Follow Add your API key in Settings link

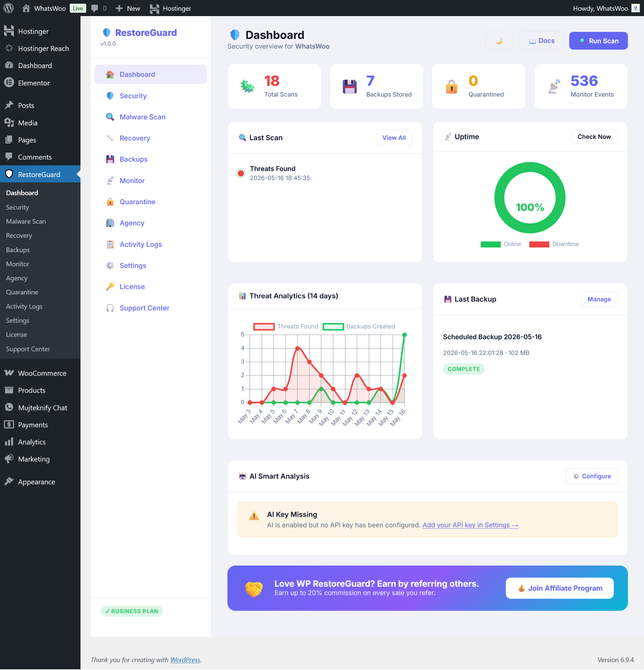(x=470, y=525)
